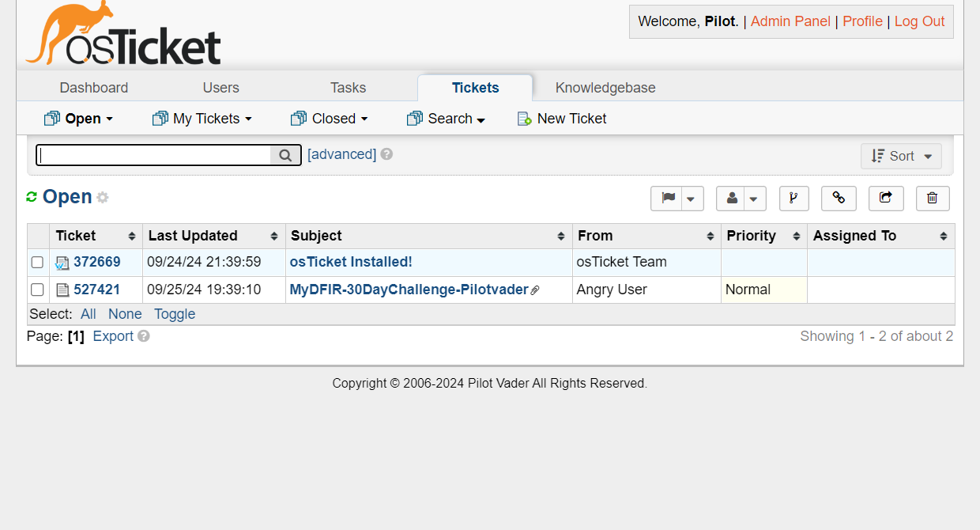The width and height of the screenshot is (980, 530).
Task: Expand the Sort dropdown
Action: [x=901, y=157]
